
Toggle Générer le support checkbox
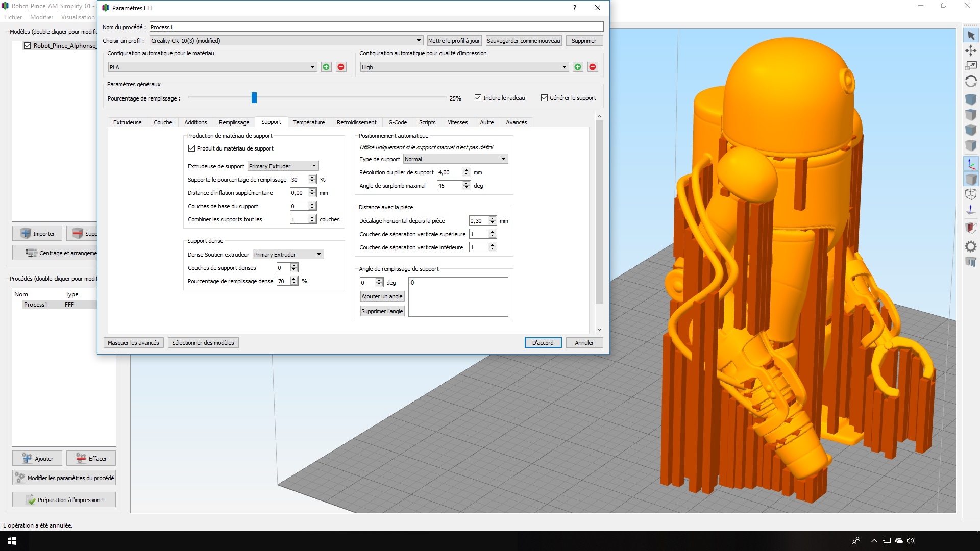(x=544, y=98)
